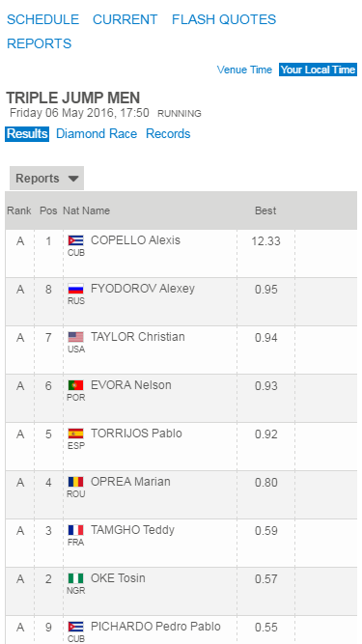Click the USA flag beside TAYLOR Christian
The image size is (362, 644).
[76, 337]
